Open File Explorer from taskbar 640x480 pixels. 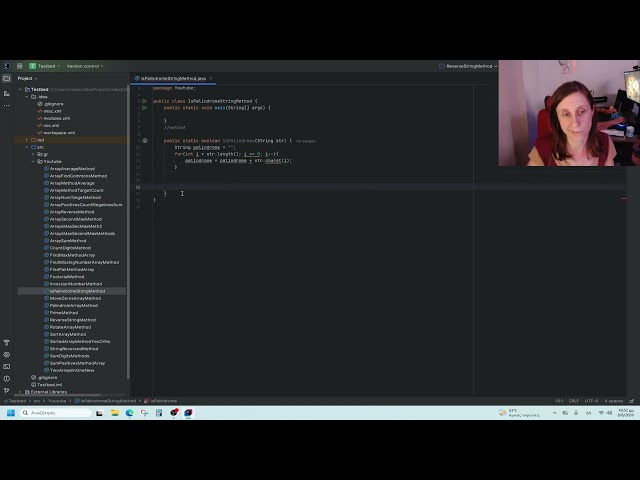(x=115, y=413)
